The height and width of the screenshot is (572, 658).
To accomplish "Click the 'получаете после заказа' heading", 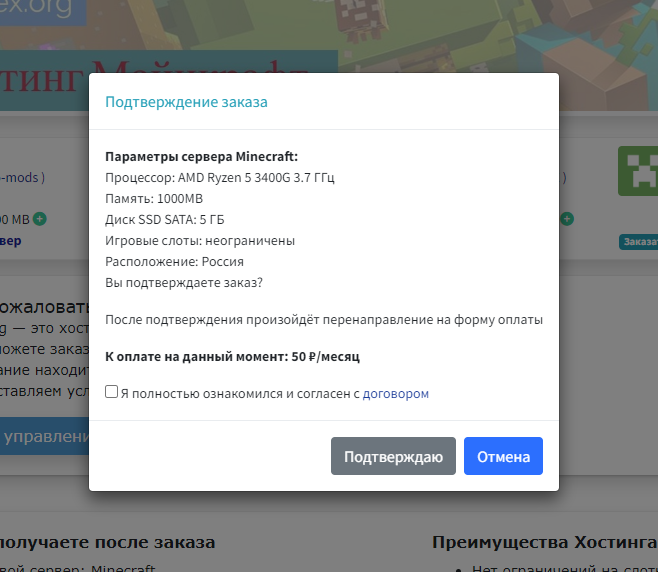I will 107,542.
